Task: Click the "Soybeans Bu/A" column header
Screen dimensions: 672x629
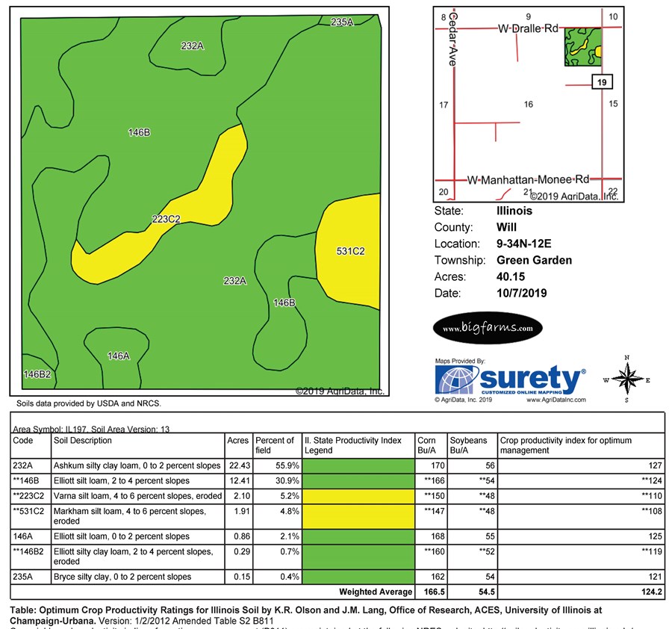Action: [468, 445]
